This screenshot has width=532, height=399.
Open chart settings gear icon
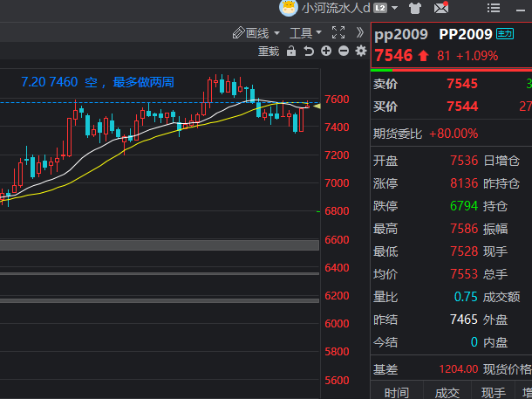[361, 51]
